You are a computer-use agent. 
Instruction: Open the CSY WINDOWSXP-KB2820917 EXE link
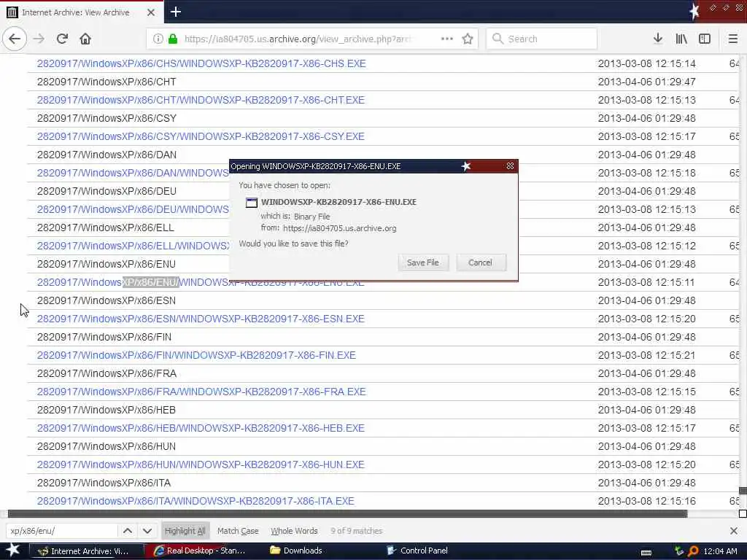(201, 136)
